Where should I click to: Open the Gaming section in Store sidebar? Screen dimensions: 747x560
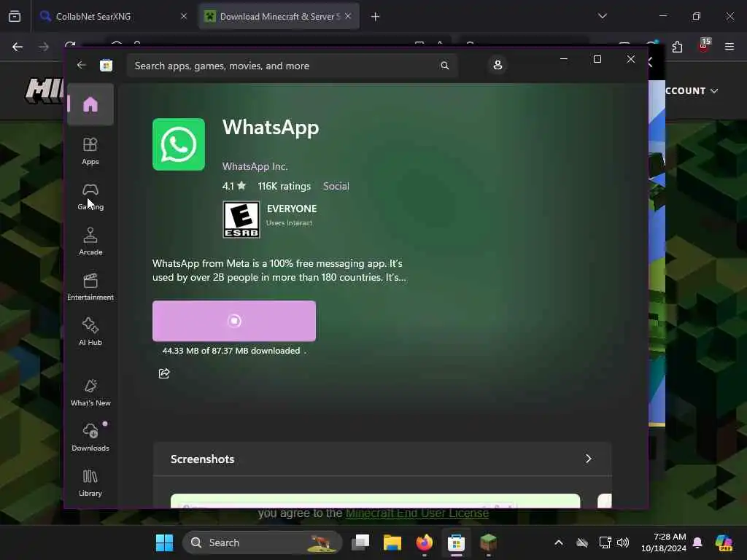tap(90, 196)
